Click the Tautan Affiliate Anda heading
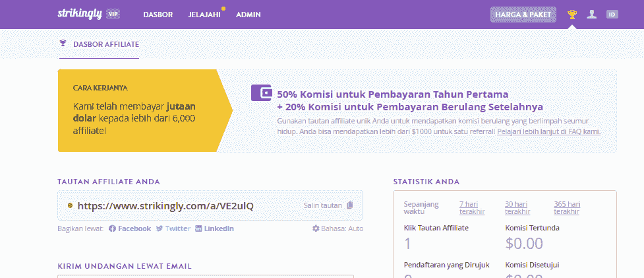The width and height of the screenshot is (644, 278). point(109,182)
